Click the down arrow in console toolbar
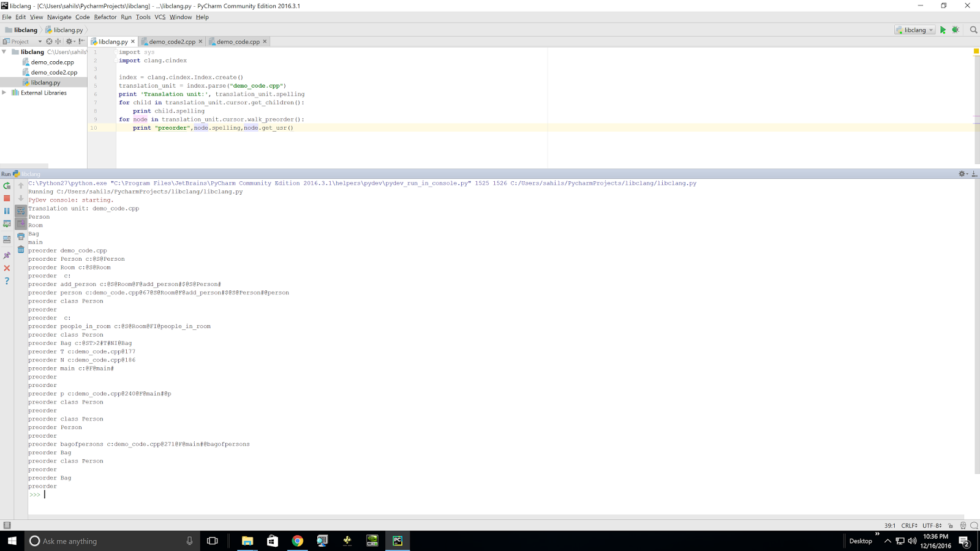This screenshot has width=980, height=551. click(21, 198)
